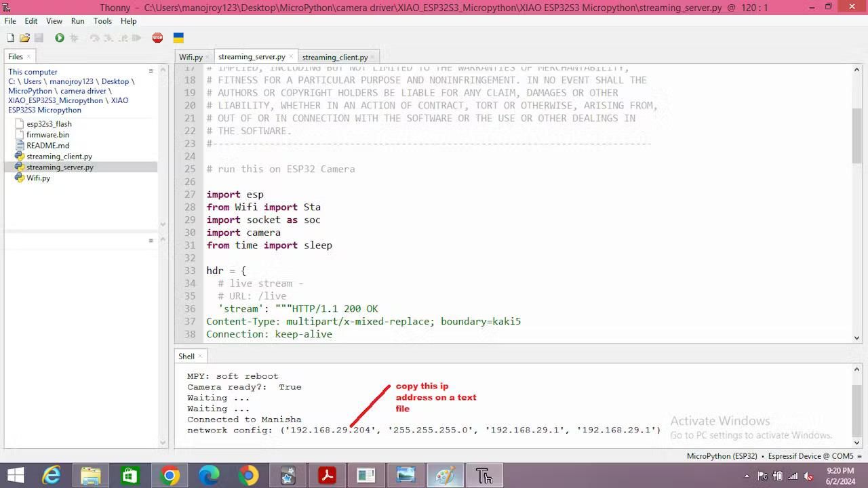Open the Files panel options menu
The width and height of the screenshot is (868, 488).
click(150, 70)
